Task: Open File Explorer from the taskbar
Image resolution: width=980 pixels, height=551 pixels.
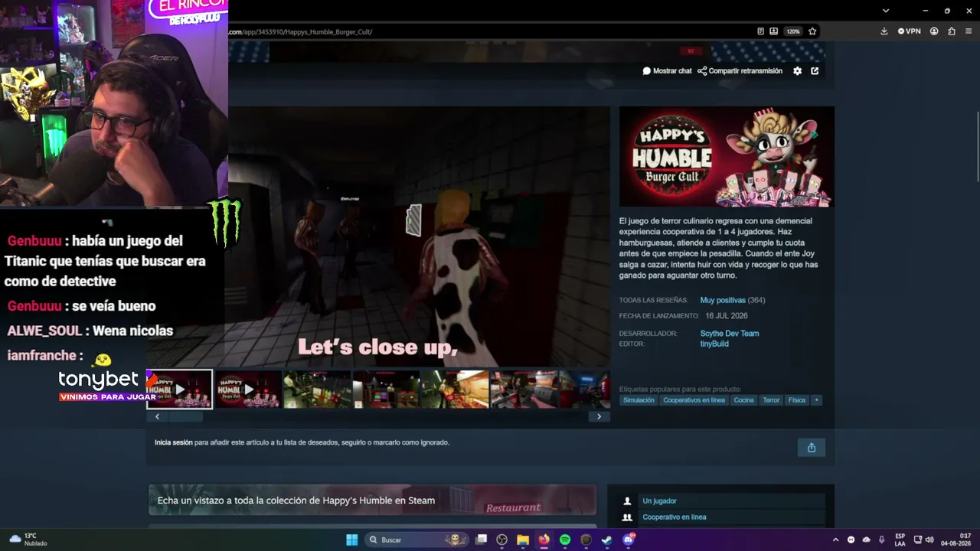Action: tap(523, 540)
